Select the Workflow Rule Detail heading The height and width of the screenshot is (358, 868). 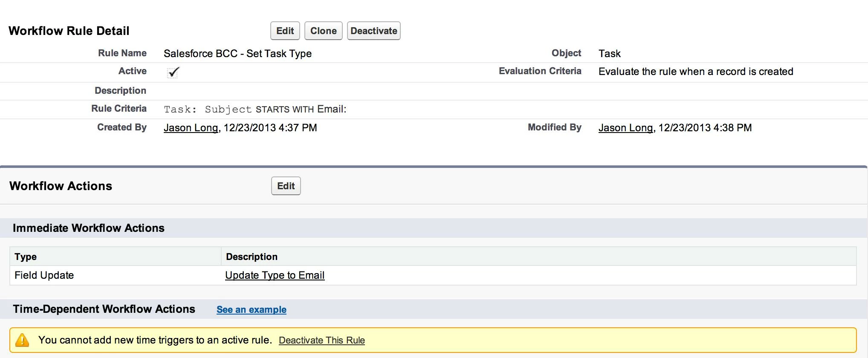click(x=69, y=31)
